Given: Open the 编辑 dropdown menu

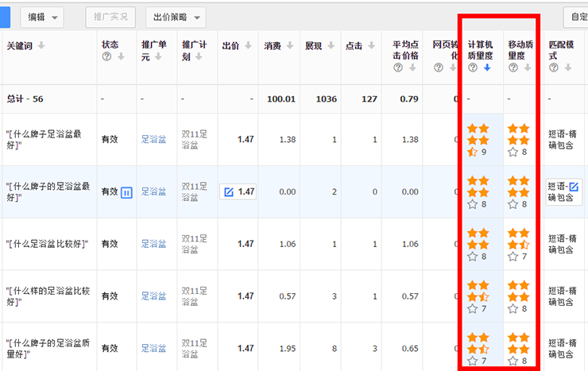Looking at the screenshot, I should coord(42,17).
